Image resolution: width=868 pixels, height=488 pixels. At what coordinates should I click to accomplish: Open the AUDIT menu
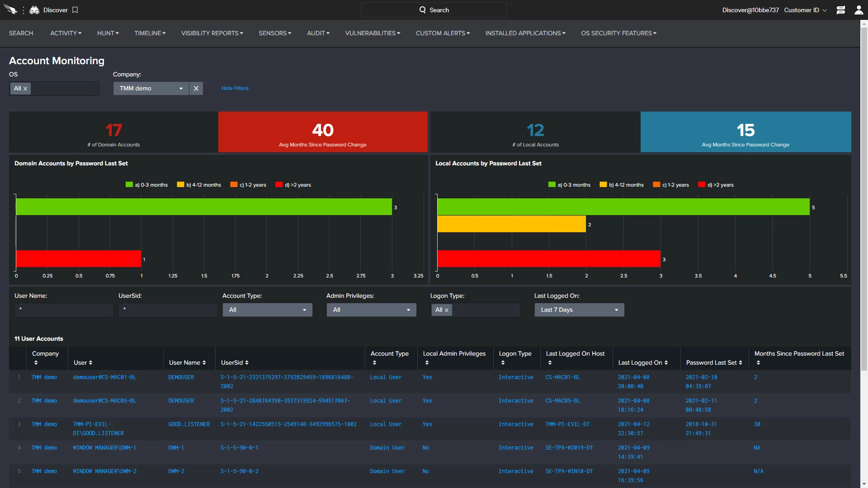(318, 33)
